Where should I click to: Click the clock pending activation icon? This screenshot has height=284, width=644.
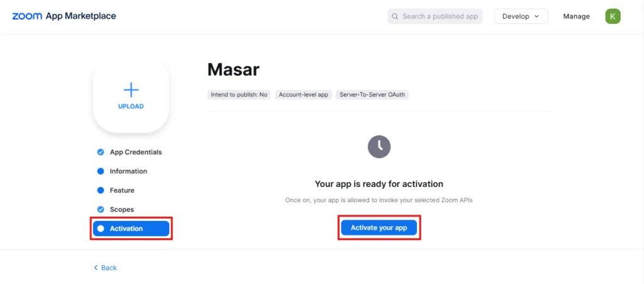tap(379, 147)
